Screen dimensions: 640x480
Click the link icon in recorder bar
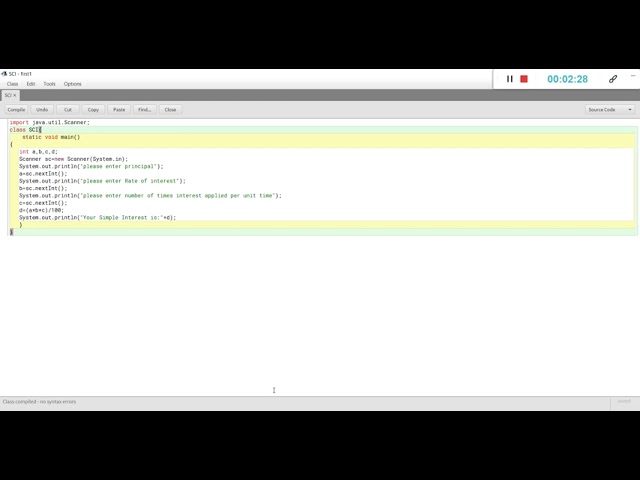(613, 79)
